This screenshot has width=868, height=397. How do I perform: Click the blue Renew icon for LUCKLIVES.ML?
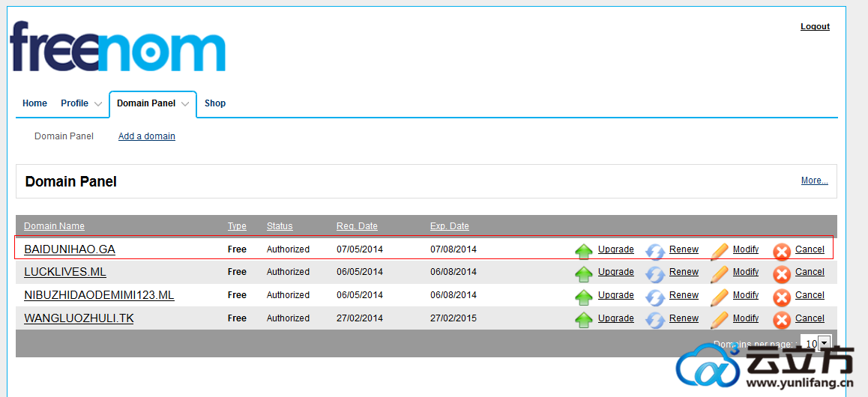click(655, 274)
